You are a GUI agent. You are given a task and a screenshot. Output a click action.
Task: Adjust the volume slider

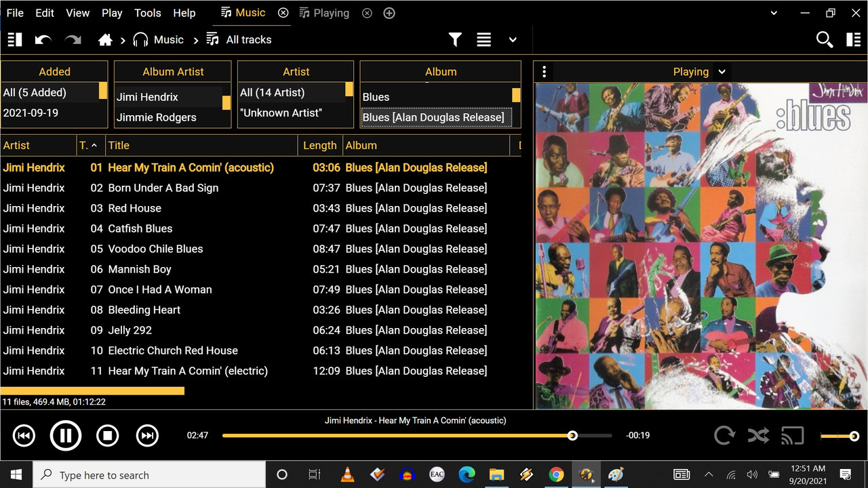[x=840, y=436]
